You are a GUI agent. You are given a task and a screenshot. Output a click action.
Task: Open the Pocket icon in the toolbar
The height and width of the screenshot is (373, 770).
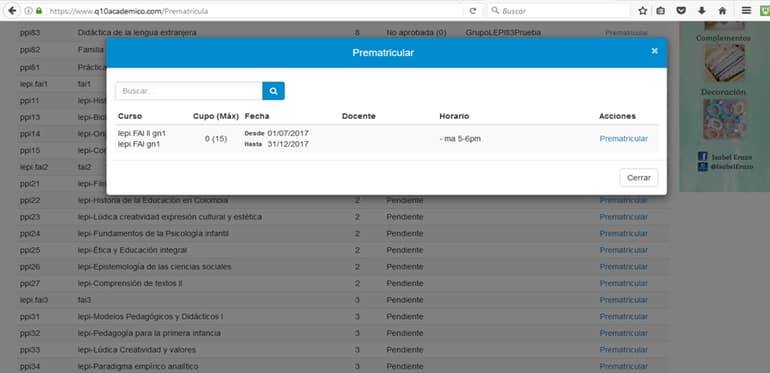(681, 11)
